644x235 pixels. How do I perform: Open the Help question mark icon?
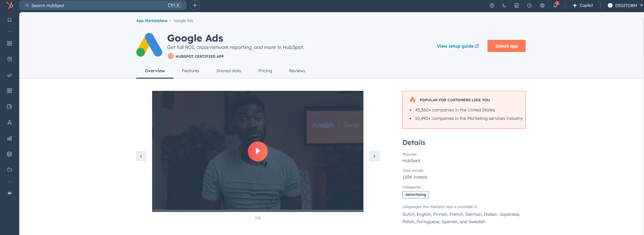point(529,5)
